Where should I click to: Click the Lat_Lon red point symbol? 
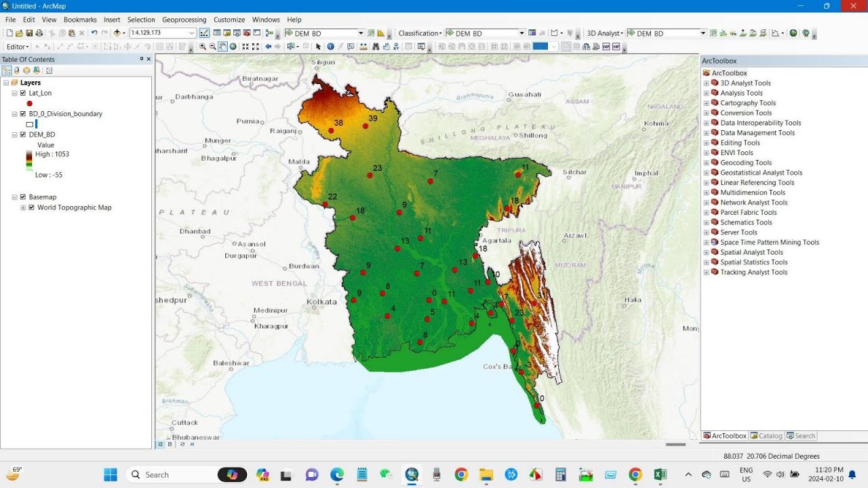click(x=30, y=103)
